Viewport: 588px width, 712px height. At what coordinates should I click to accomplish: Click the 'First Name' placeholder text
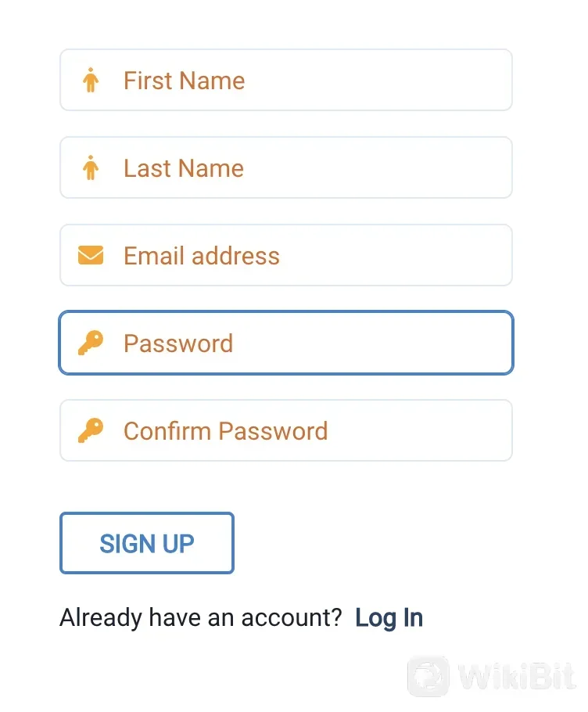[x=185, y=81]
